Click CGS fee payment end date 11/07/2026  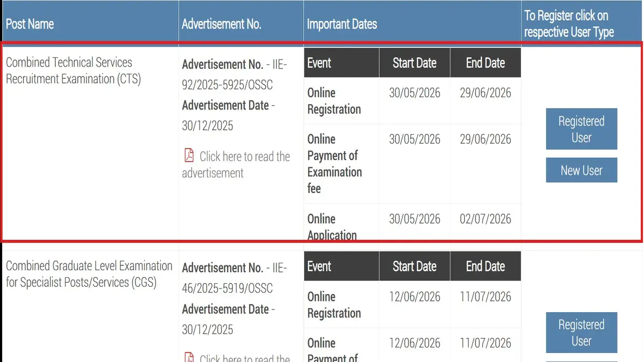point(485,343)
